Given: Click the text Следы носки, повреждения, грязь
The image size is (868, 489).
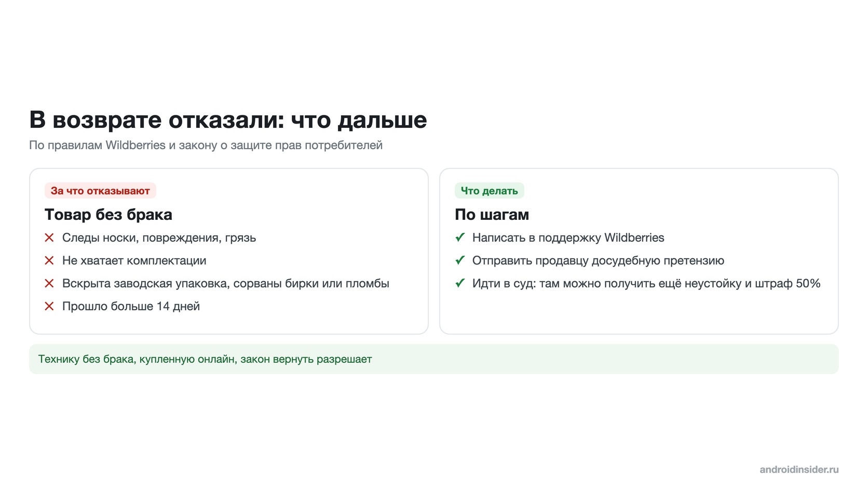Looking at the screenshot, I should pos(159,238).
